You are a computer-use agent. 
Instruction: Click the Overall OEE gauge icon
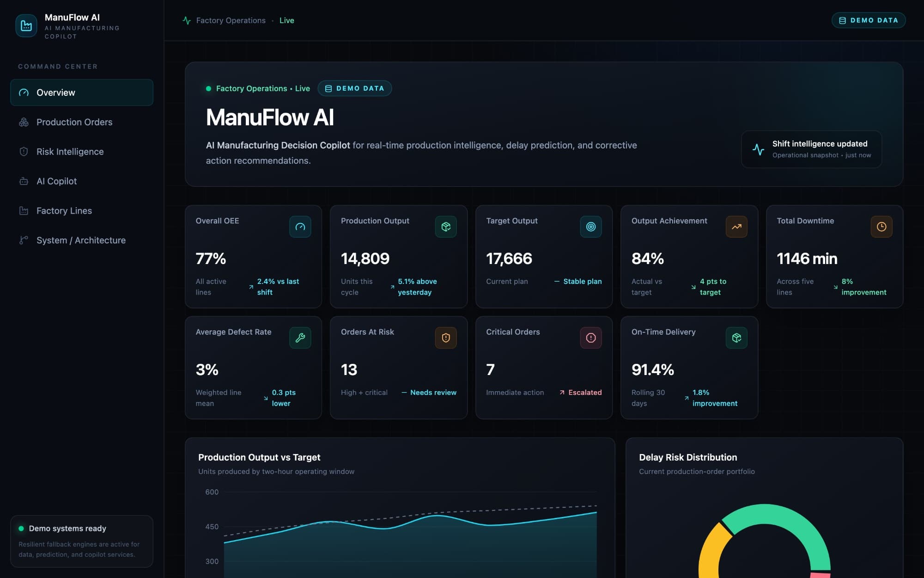tap(300, 227)
